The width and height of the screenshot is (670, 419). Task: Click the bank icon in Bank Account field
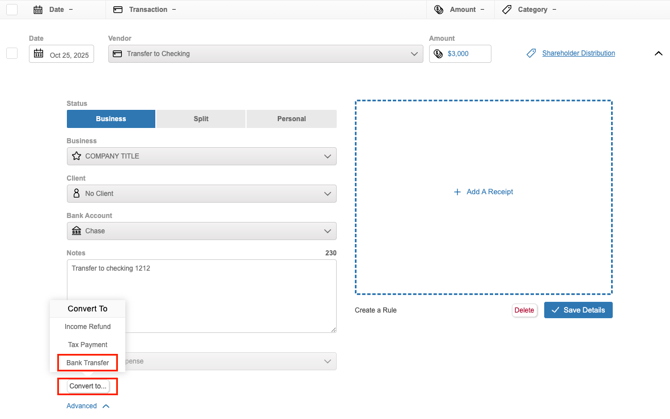(76, 231)
